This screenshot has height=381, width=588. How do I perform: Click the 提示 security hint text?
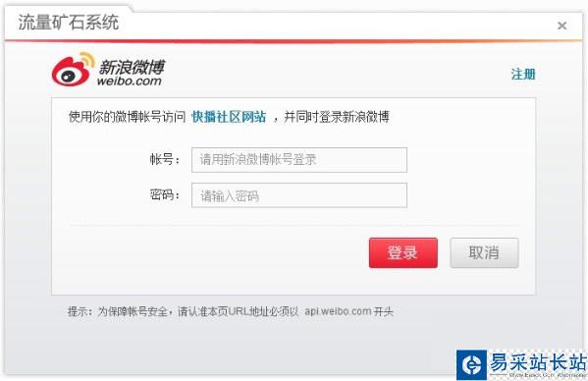[231, 311]
